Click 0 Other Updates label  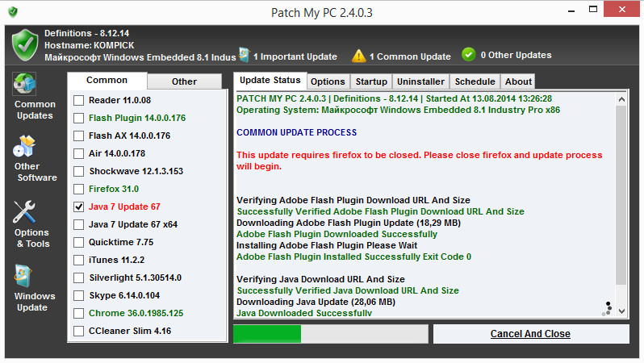point(516,55)
